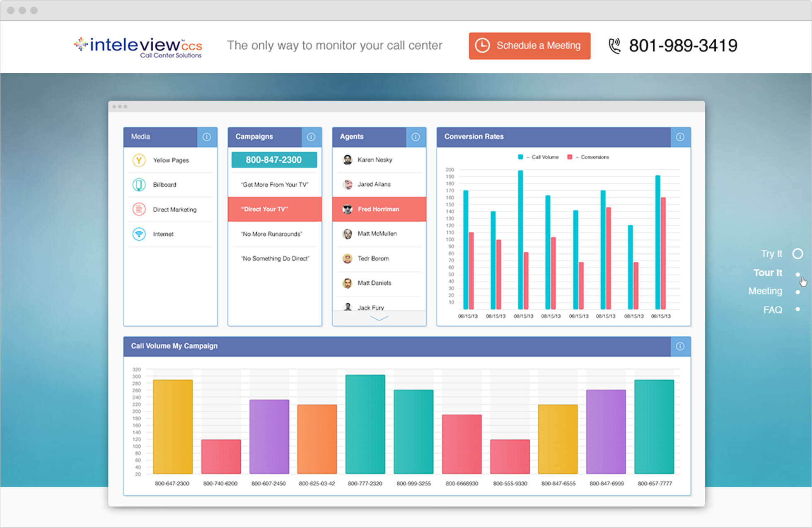
Task: Select agent Karen Nesky
Action: (375, 160)
